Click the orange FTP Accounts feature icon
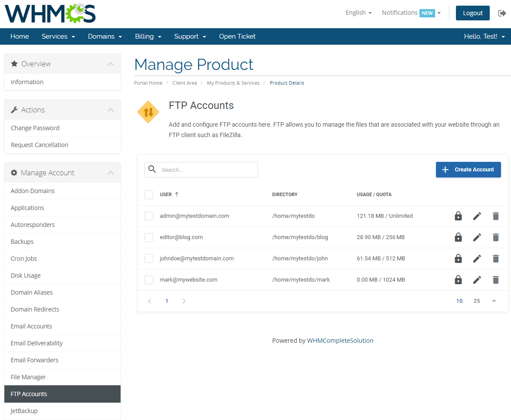511x420 pixels. [x=148, y=112]
